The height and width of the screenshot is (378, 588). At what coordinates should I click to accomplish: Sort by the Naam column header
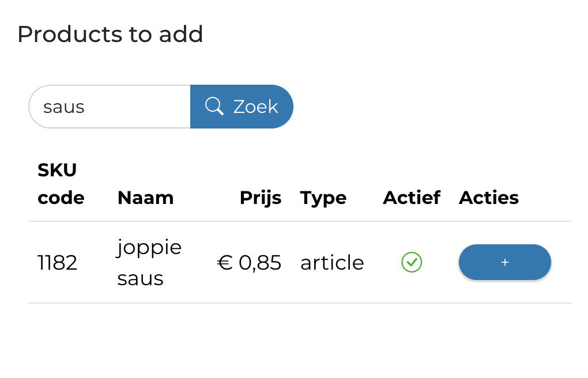[145, 198]
